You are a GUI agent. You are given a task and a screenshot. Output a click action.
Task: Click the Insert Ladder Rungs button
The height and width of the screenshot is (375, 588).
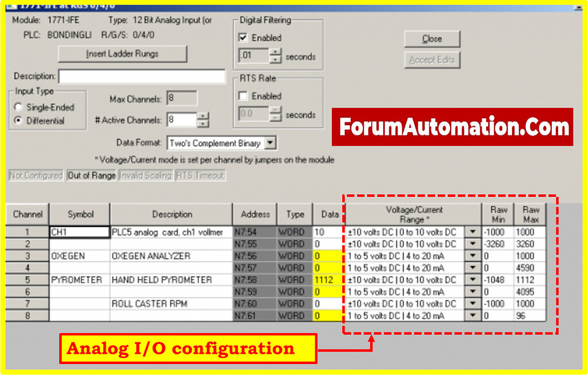click(122, 54)
